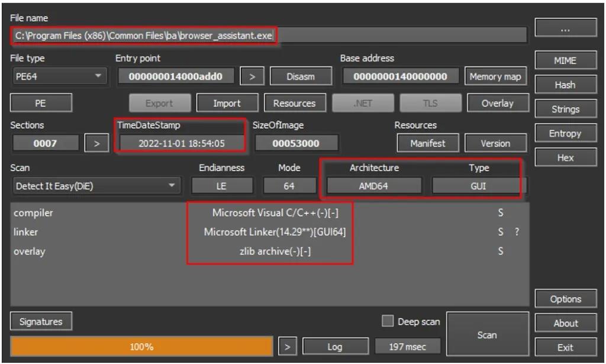Viewport: 606px width, 364px height.
Task: Click the Endianness LE field
Action: pyautogui.click(x=222, y=186)
